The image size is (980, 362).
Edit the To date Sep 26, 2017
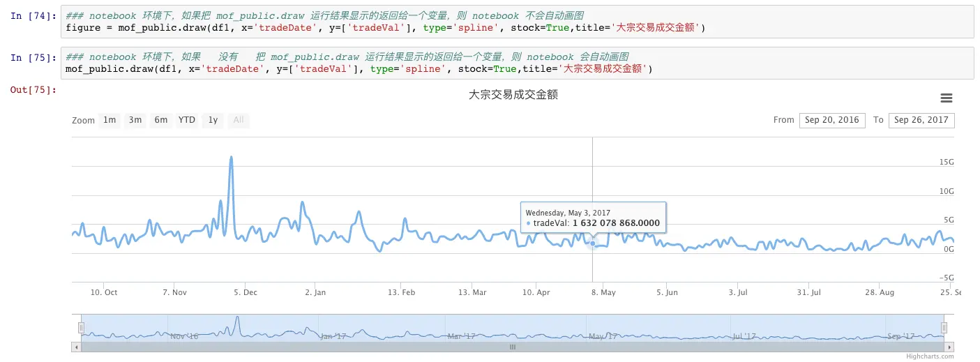pos(921,120)
